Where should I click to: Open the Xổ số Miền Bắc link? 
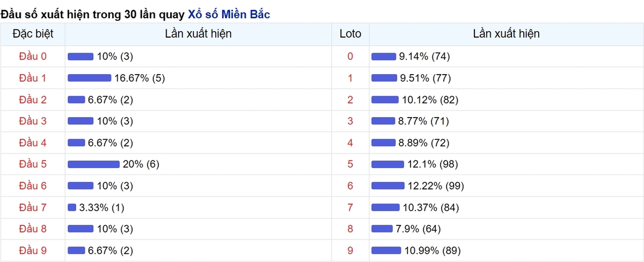click(229, 14)
